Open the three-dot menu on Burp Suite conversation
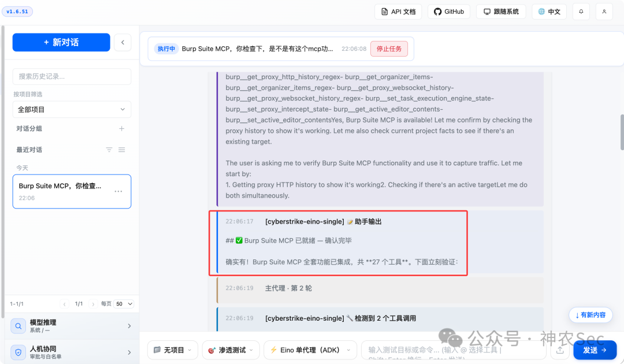The image size is (624, 364). point(118,191)
